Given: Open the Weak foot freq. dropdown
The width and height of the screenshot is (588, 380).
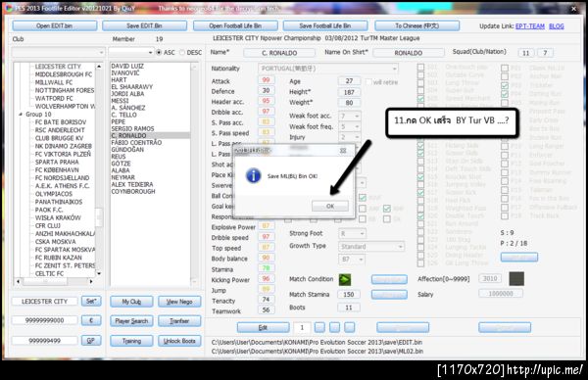Looking at the screenshot, I should click(350, 126).
